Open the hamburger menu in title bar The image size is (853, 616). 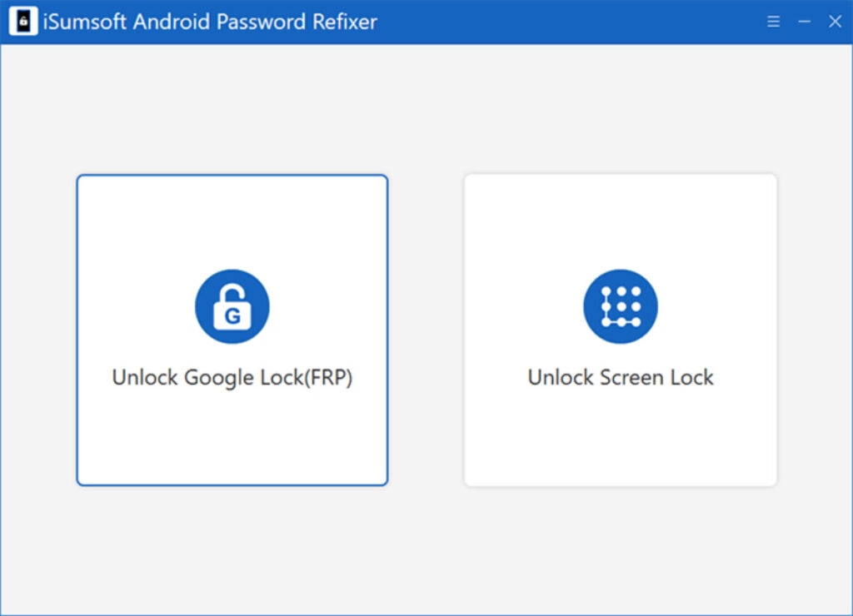[x=774, y=22]
